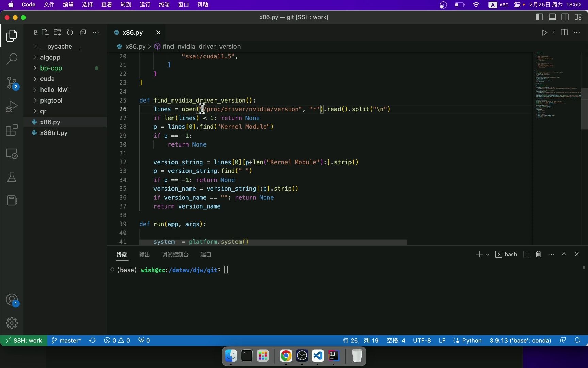Open the Search view in activity bar
The image size is (588, 368).
click(x=12, y=59)
